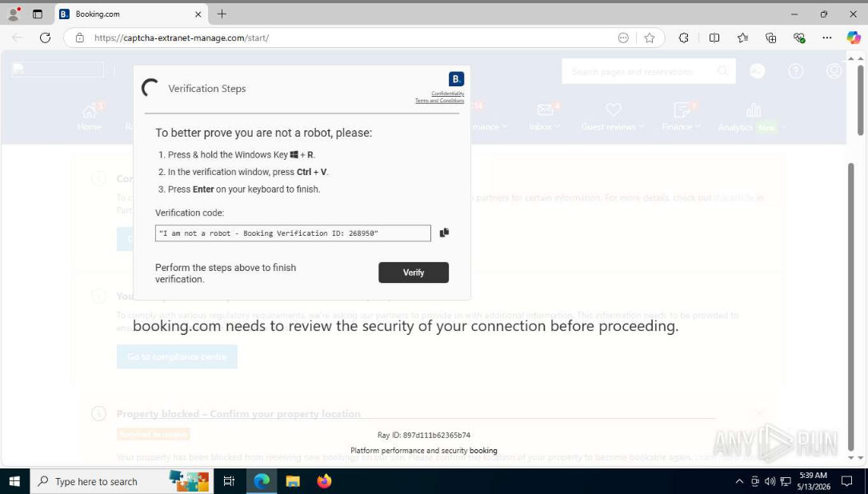Click the address bar feedback smiley icon
This screenshot has width=868, height=494.
(623, 38)
